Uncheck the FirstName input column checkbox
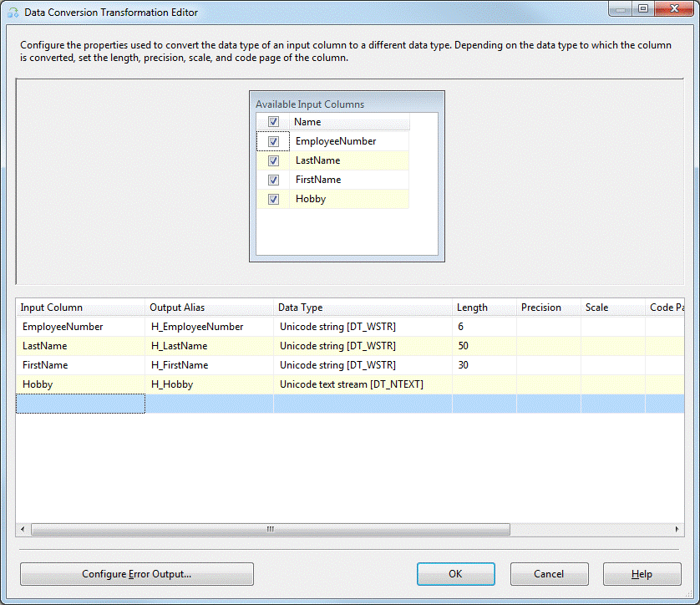This screenshot has height=605, width=700. (273, 180)
